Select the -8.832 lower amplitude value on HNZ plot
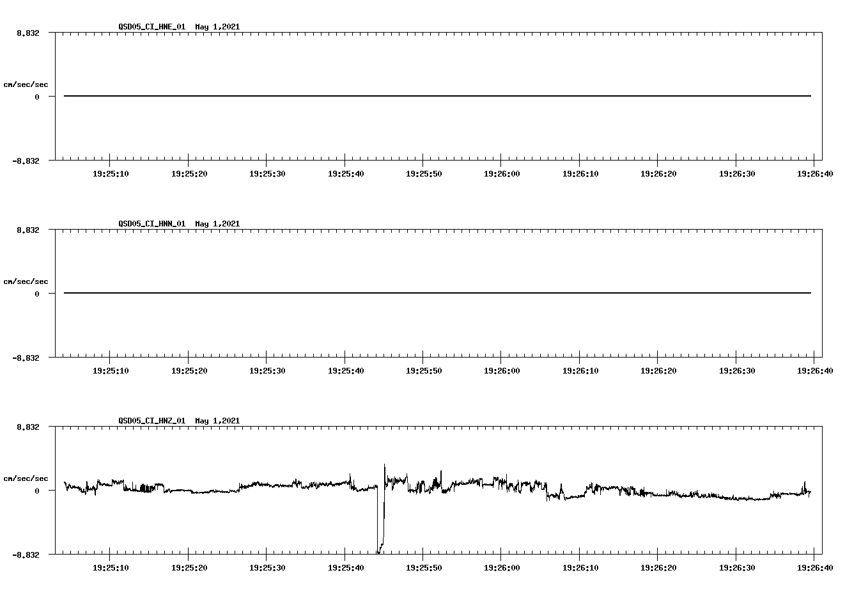The image size is (868, 591). [27, 554]
